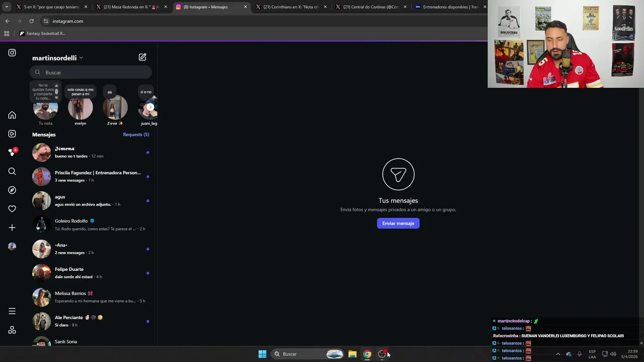Open Santi Soria conversation
The height and width of the screenshot is (362, 644).
click(91, 341)
